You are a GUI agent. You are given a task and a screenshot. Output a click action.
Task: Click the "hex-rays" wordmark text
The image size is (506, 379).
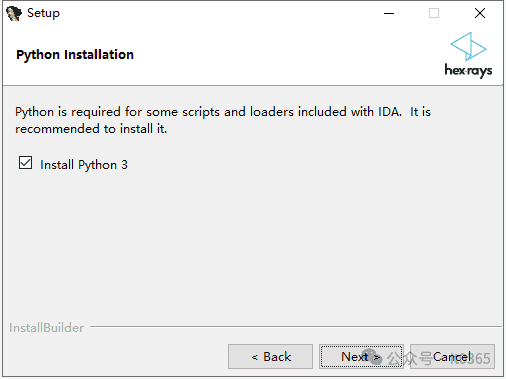[x=468, y=70]
